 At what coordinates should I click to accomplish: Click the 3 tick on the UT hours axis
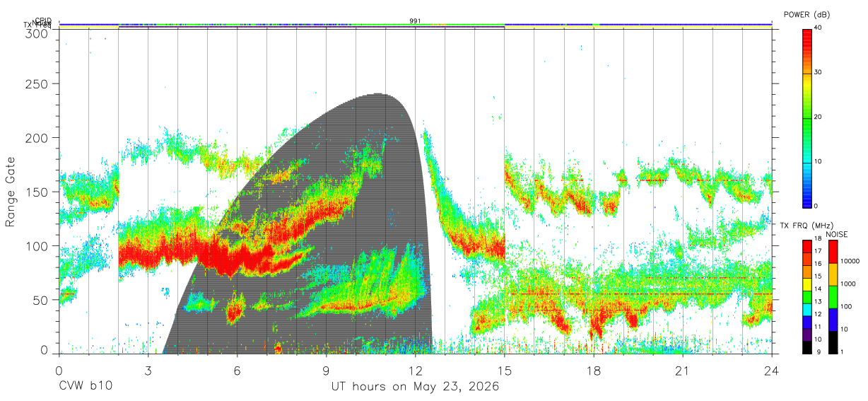click(148, 371)
